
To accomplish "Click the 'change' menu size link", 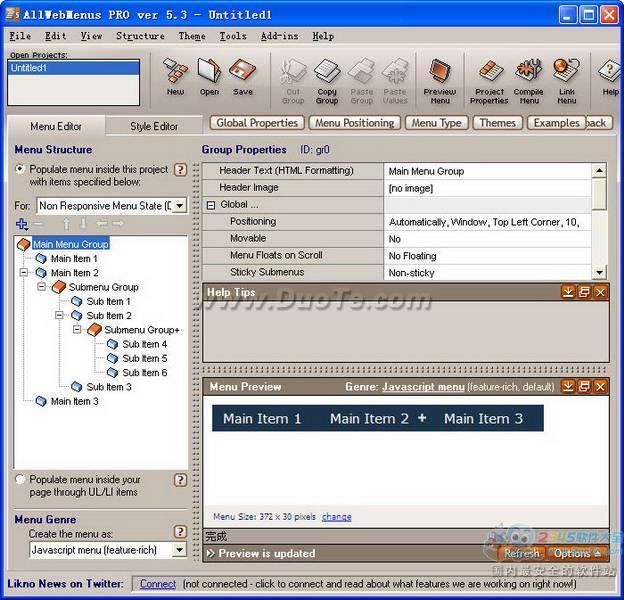I will point(337,516).
